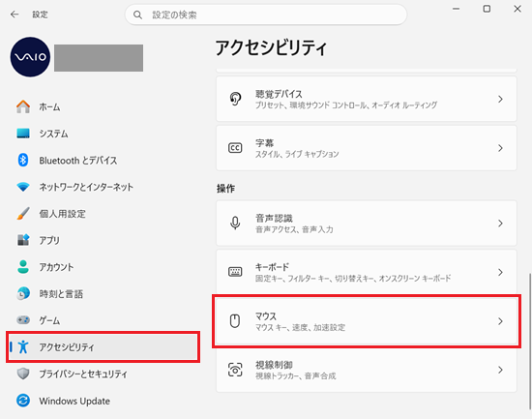This screenshot has width=532, height=419.
Task: Click the Wi-Fi network icon in sidebar
Action: pos(23,187)
